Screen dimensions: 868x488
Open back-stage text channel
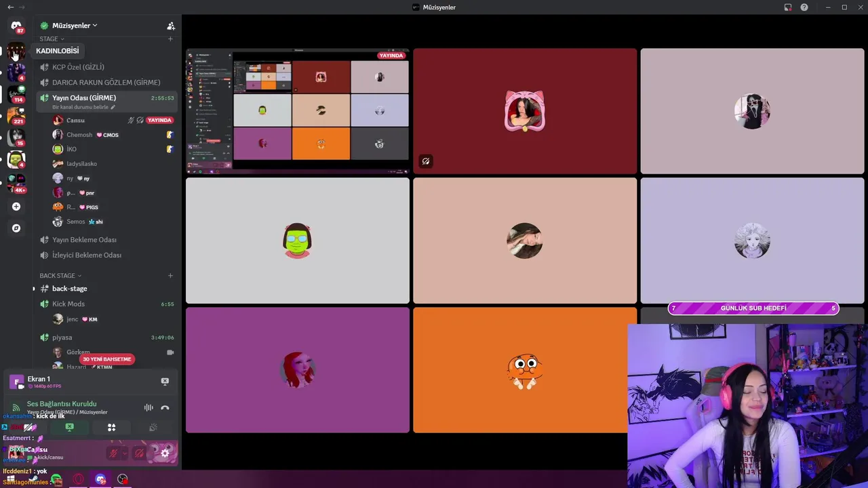click(106, 289)
